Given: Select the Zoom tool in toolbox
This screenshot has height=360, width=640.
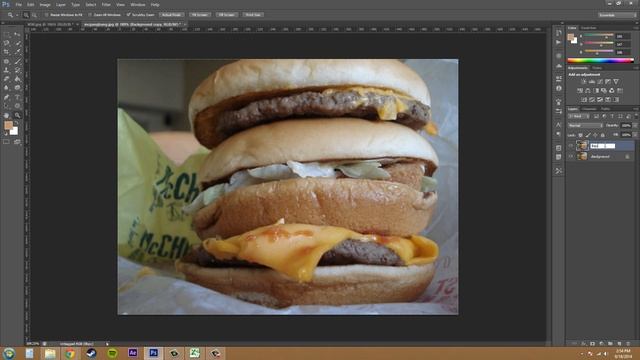Looking at the screenshot, I should [17, 116].
